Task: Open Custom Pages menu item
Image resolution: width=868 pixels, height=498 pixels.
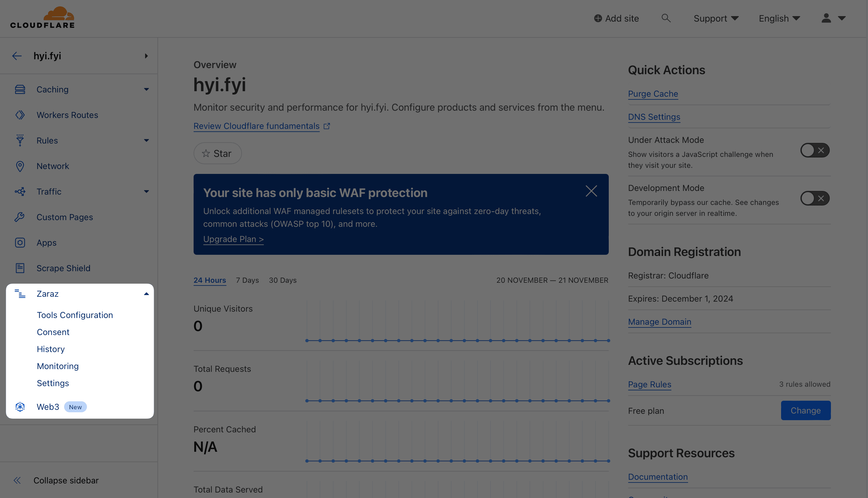Action: pyautogui.click(x=65, y=217)
